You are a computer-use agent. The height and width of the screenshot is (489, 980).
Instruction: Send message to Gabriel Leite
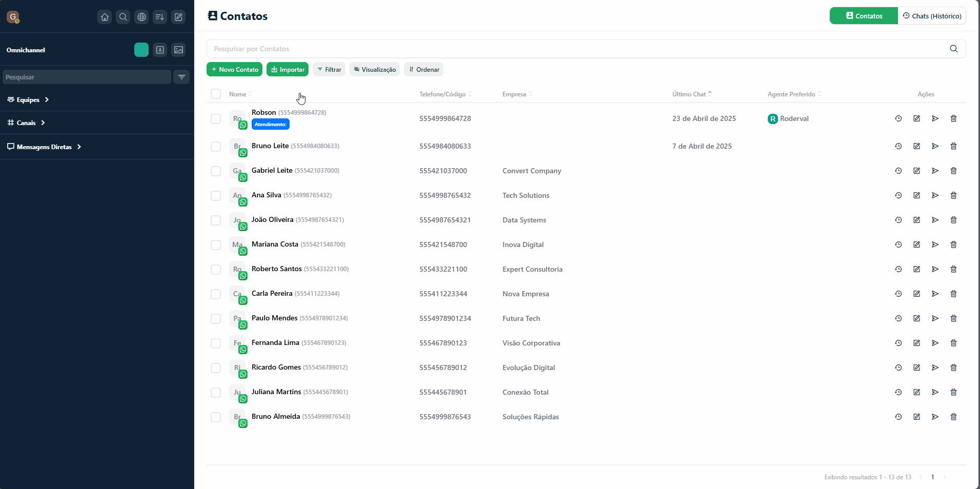(935, 171)
